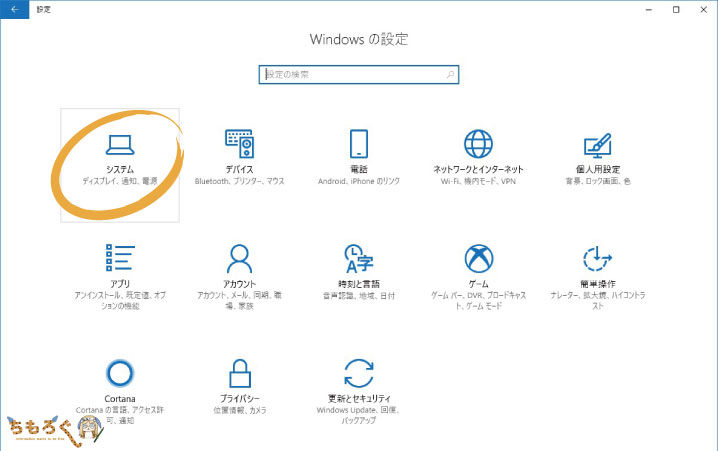Click the Cortana label text
Screen dimensions: 718x451
[x=120, y=399]
